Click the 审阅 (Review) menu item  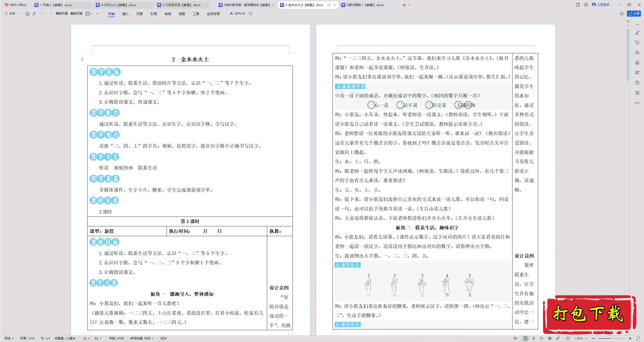pos(167,14)
